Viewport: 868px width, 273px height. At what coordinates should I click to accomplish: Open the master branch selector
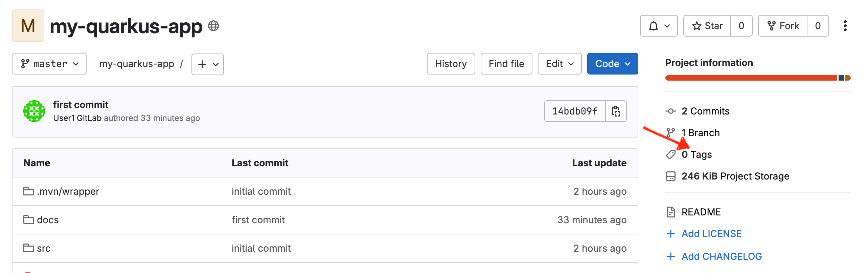[49, 64]
